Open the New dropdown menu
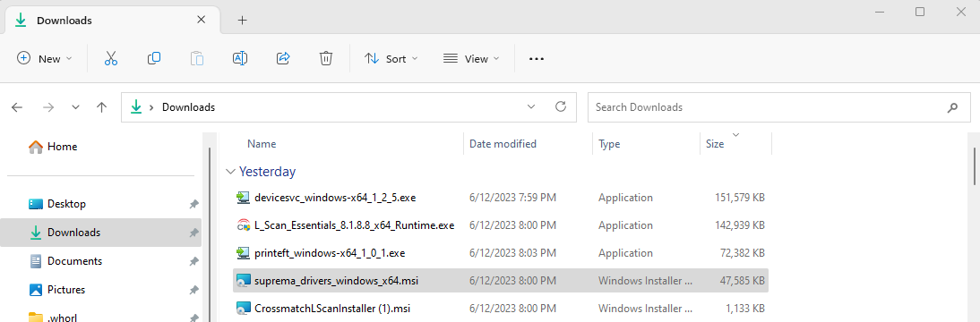980x322 pixels. [x=45, y=59]
